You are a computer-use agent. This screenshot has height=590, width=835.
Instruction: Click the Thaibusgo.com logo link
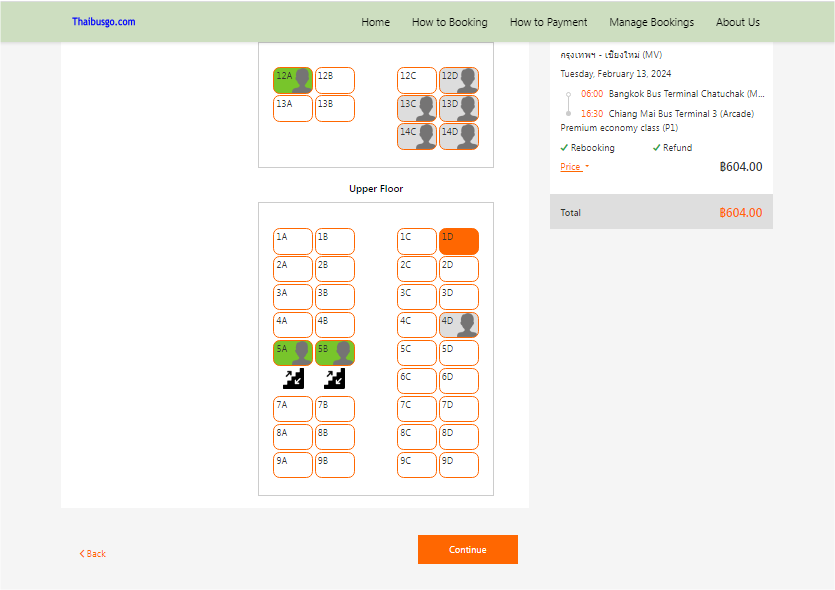(x=103, y=22)
